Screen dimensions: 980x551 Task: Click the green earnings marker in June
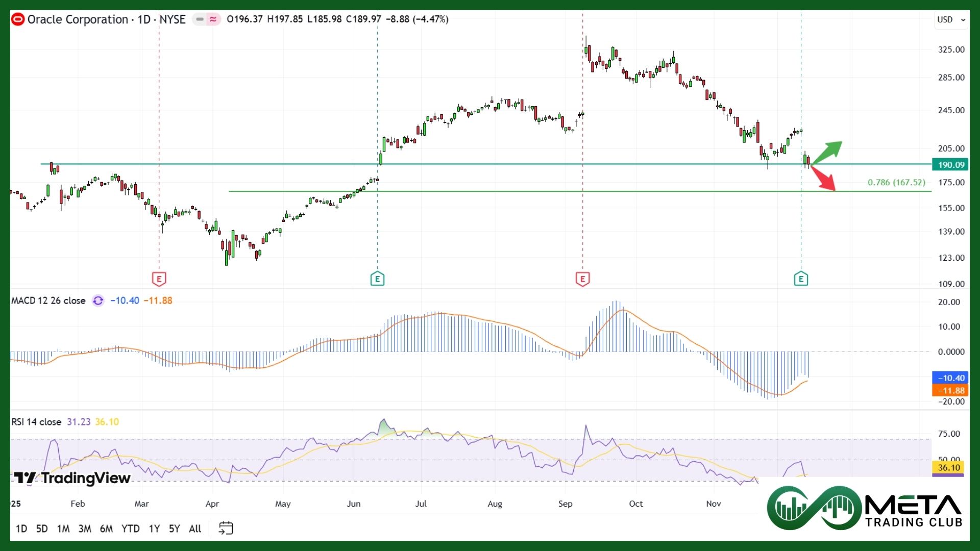coord(377,279)
